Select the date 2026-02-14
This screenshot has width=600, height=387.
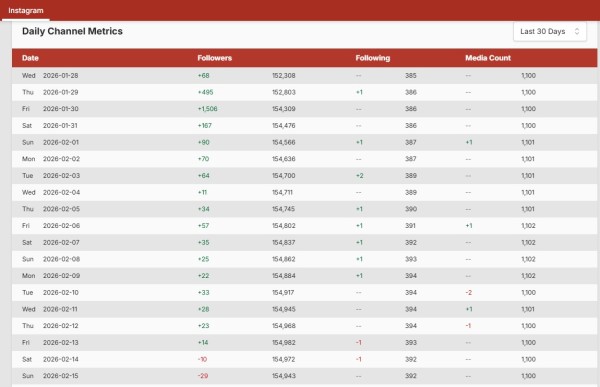tap(60, 359)
